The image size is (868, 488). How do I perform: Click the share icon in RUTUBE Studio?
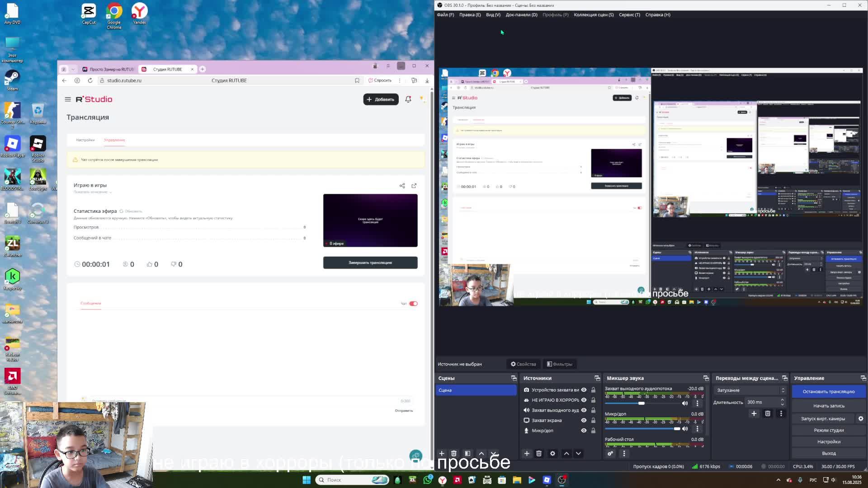402,186
